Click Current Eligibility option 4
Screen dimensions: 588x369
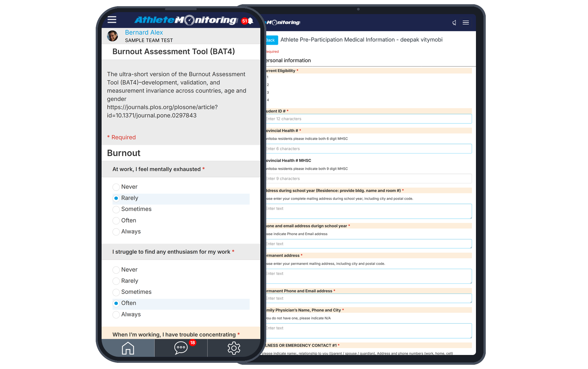click(268, 100)
